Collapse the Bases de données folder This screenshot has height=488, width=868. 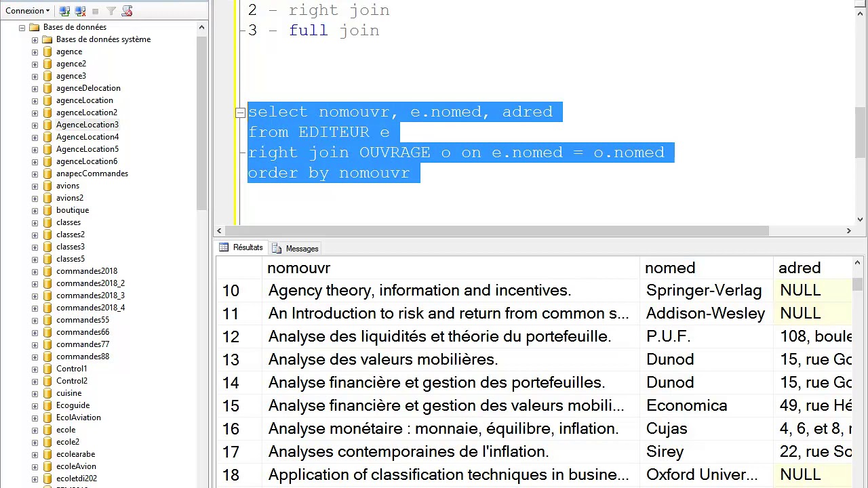pos(22,27)
